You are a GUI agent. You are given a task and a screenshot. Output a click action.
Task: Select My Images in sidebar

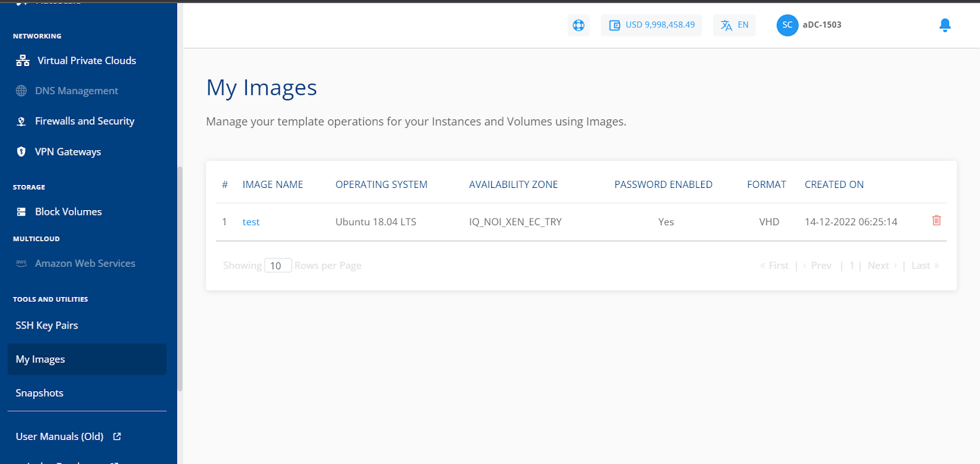[x=87, y=359]
